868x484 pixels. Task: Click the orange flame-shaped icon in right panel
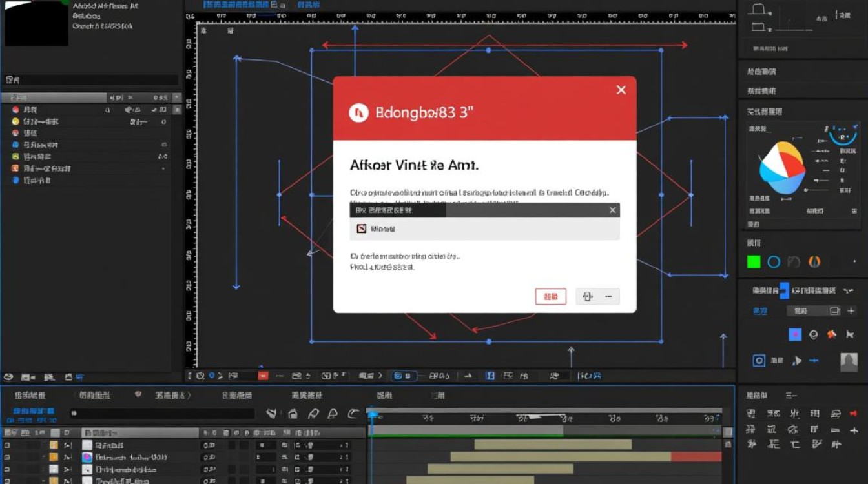click(x=814, y=262)
